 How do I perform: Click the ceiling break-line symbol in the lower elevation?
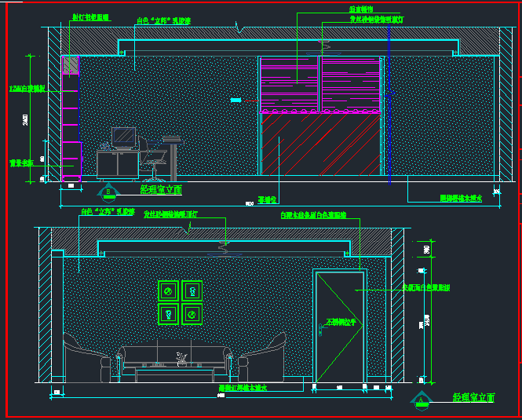pos(187,228)
